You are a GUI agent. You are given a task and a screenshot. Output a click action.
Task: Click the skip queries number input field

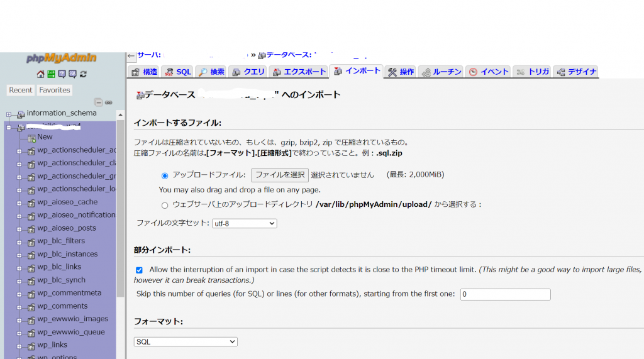505,294
